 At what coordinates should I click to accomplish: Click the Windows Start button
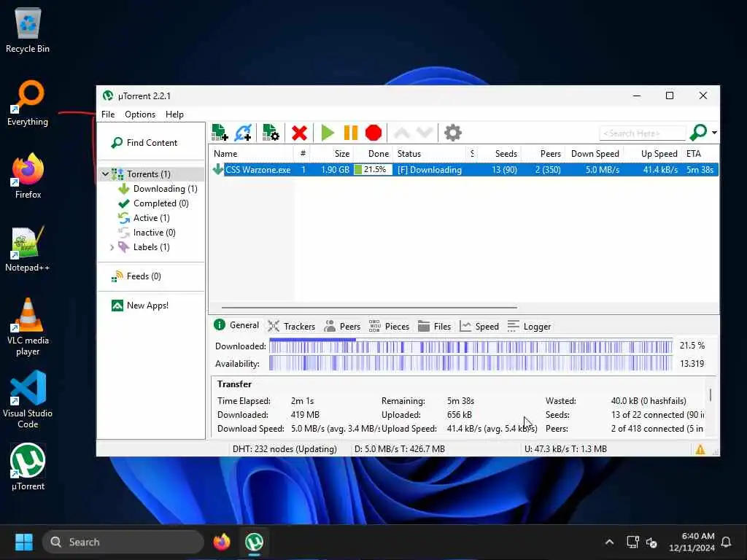[24, 542]
